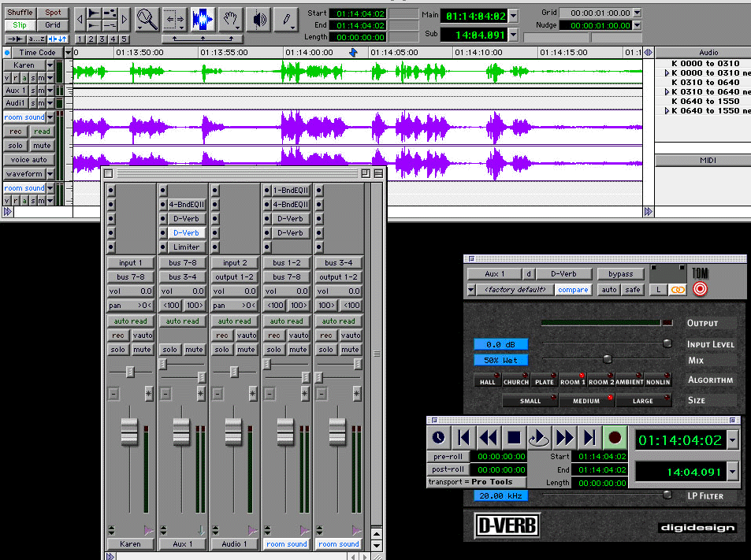Toggle D-Verb linked channels rings icon

[x=677, y=290]
